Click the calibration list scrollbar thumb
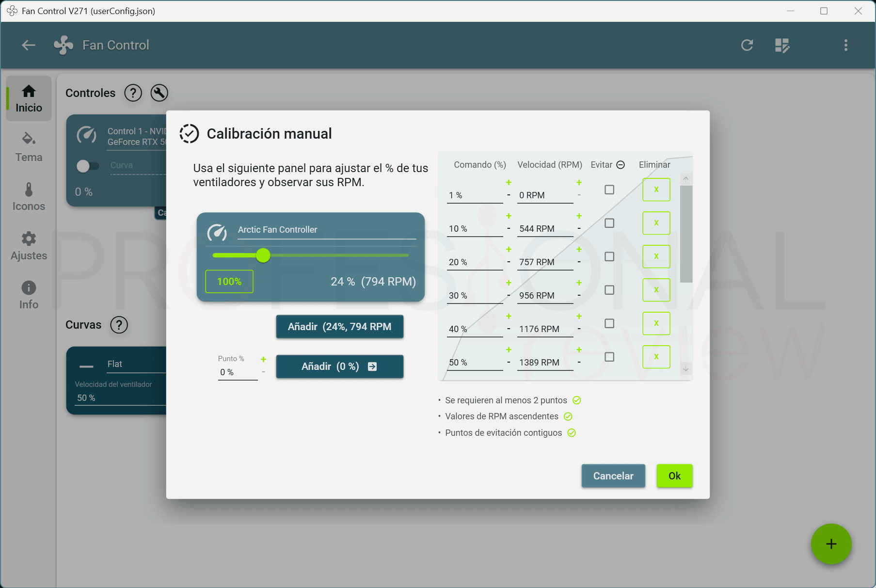 tap(686, 234)
